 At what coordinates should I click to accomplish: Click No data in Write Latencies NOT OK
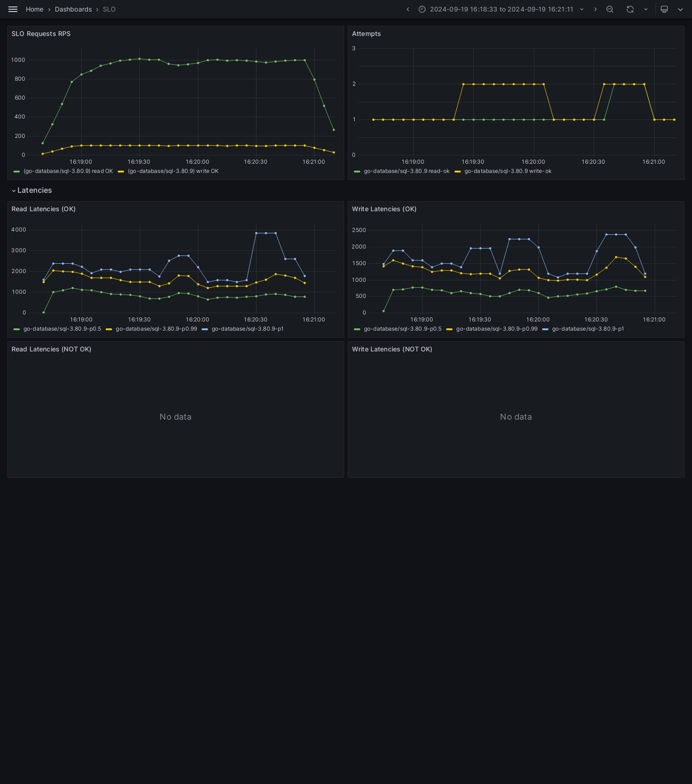point(516,417)
